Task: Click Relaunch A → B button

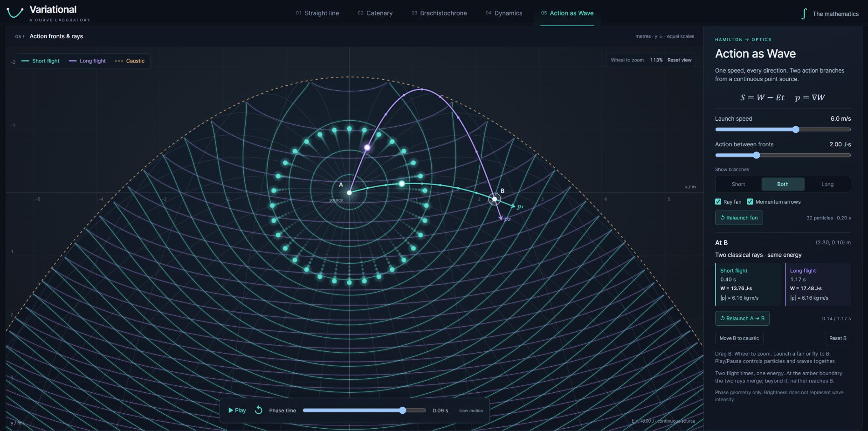Action: [742, 318]
